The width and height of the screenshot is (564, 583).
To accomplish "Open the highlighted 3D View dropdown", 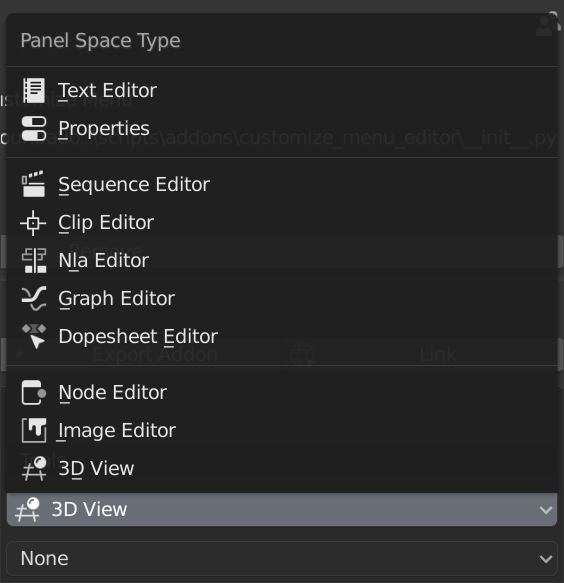I will point(282,510).
